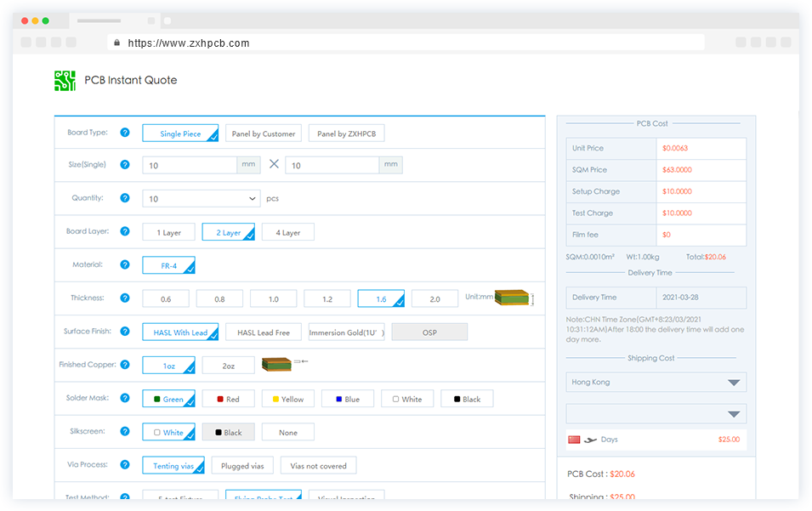View help for Surface Finish
The width and height of the screenshot is (812, 511).
(125, 332)
